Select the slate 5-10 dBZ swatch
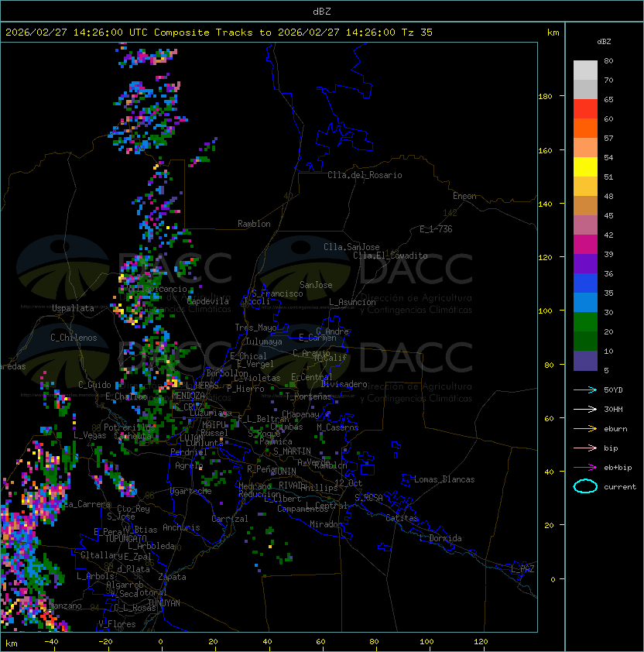This screenshot has width=644, height=652. click(585, 361)
